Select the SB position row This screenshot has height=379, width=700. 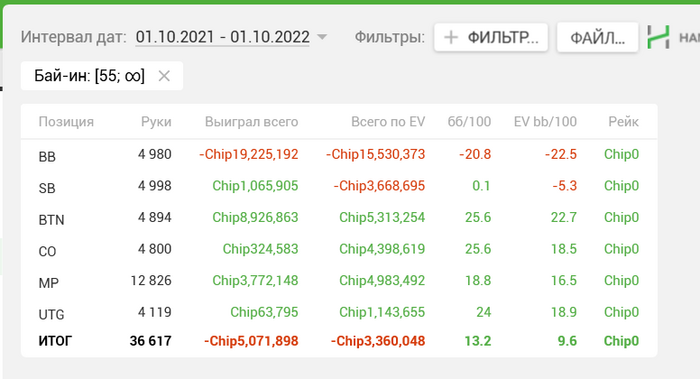tap(339, 186)
